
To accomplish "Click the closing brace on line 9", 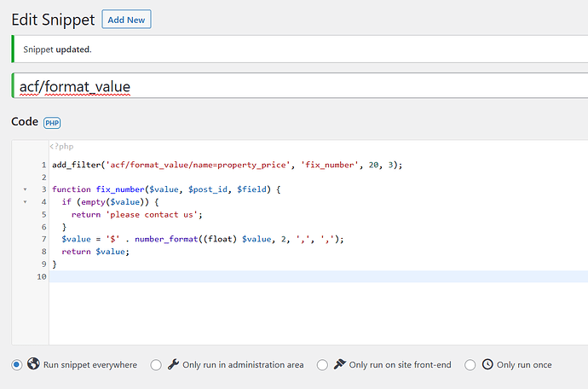I will [55, 264].
